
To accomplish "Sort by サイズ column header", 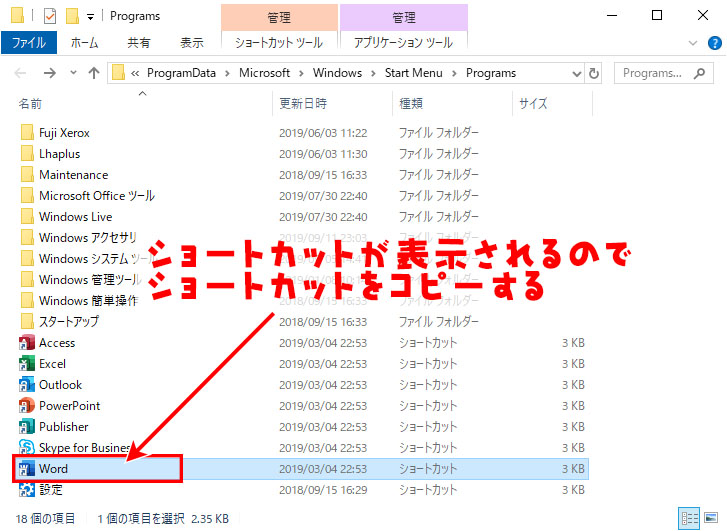I will tap(533, 103).
